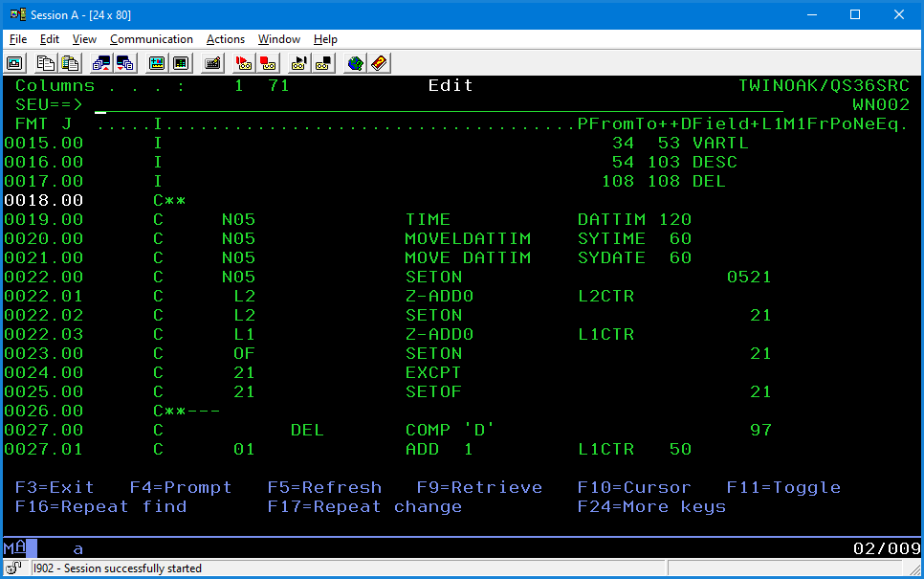924x579 pixels.
Task: Click the TWINOAK/QS36SRC library label
Action: point(824,85)
